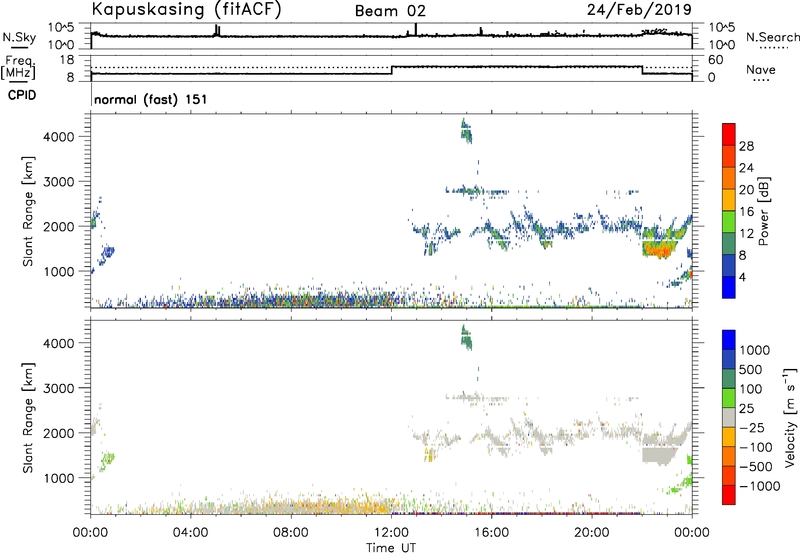The image size is (800, 554).
Task: Click the gray velocity block near 22:00
Action: pos(659,454)
